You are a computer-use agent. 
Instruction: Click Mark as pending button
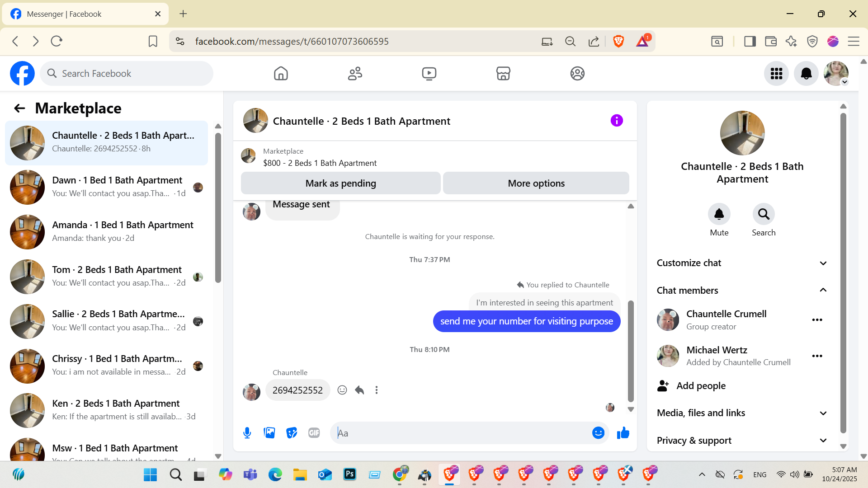tap(340, 183)
